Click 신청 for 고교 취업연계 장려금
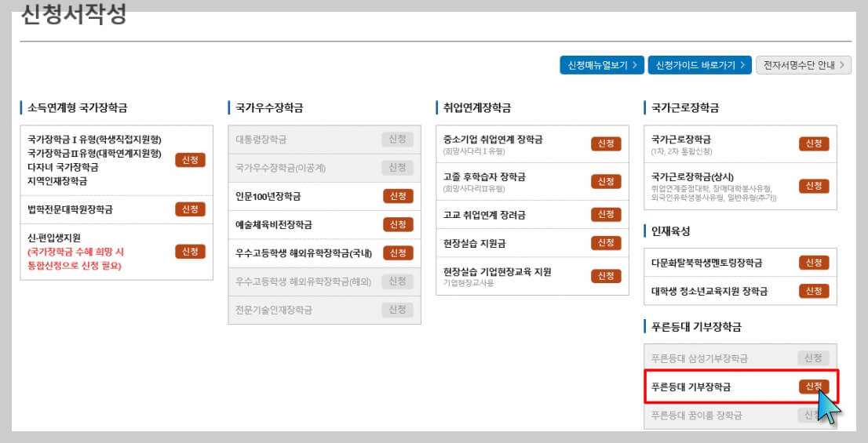The height and width of the screenshot is (443, 868). click(606, 215)
